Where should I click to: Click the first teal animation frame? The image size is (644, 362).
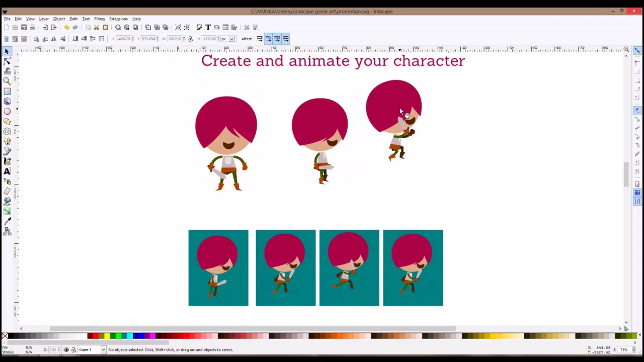click(x=218, y=268)
